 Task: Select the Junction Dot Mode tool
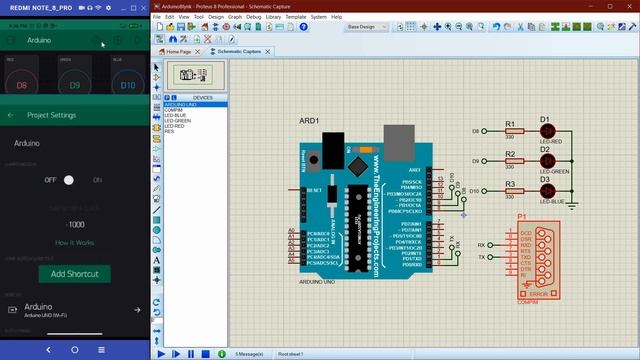157,87
